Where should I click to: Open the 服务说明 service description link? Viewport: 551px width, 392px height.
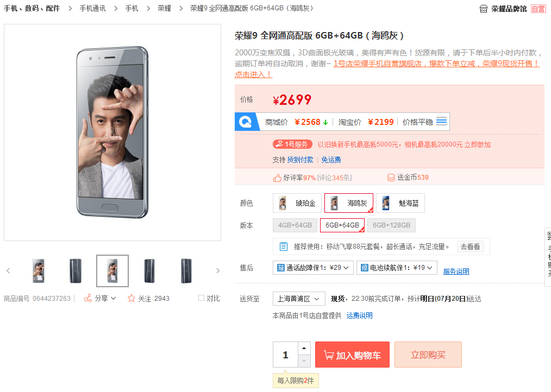(456, 271)
